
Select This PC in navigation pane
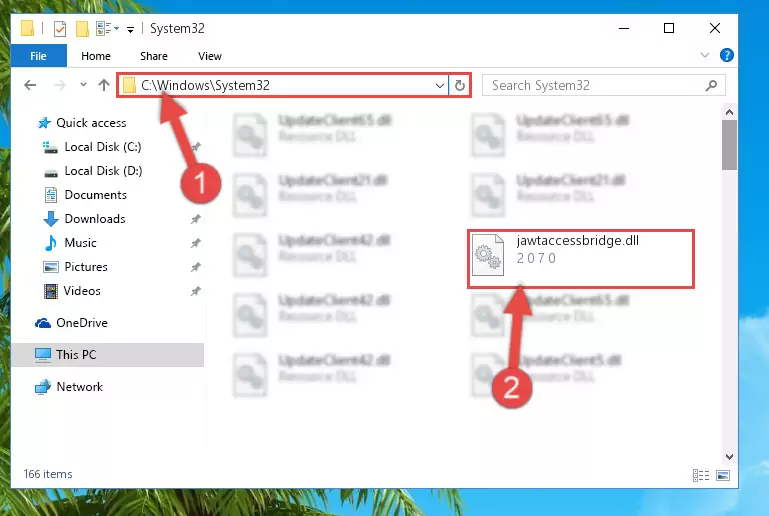coord(107,355)
